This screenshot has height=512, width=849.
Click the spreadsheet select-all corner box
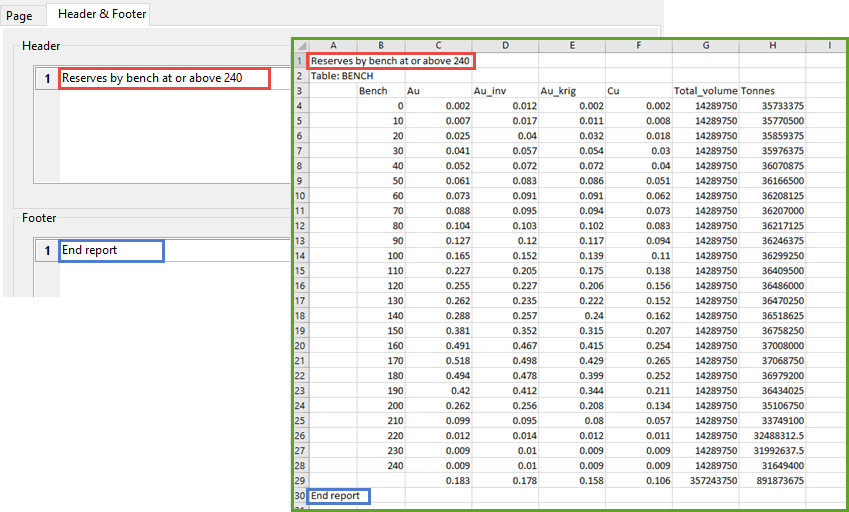[x=300, y=45]
